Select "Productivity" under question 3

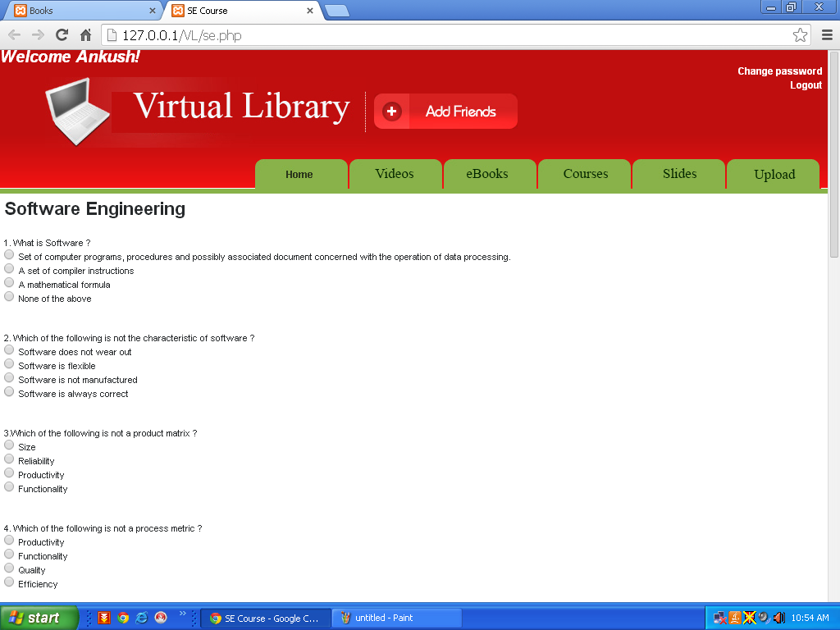9,473
